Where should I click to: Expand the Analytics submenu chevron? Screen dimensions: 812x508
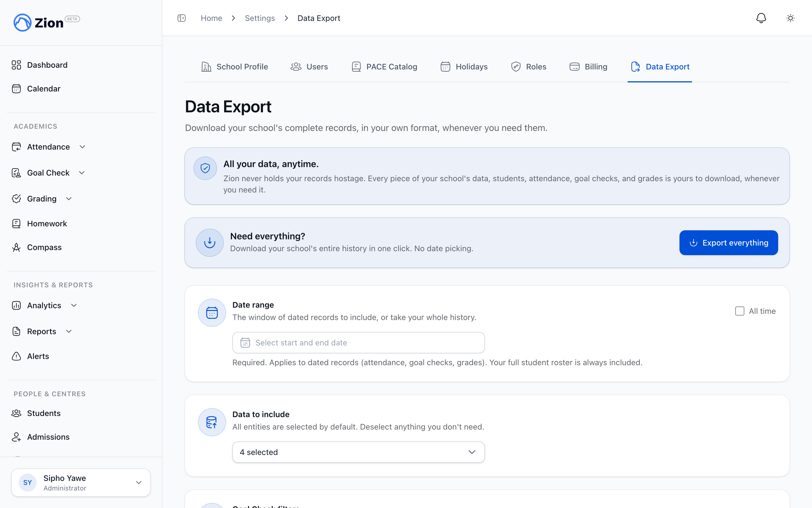74,305
